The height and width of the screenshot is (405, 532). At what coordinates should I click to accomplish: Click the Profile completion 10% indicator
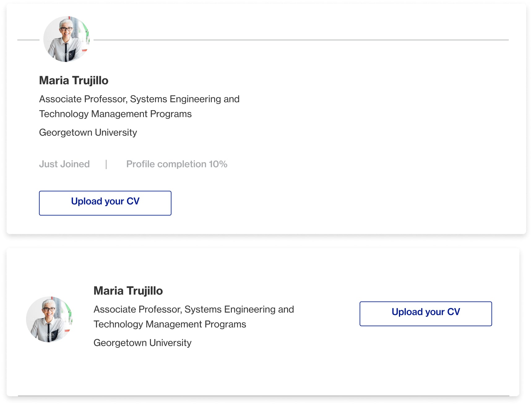pos(176,164)
